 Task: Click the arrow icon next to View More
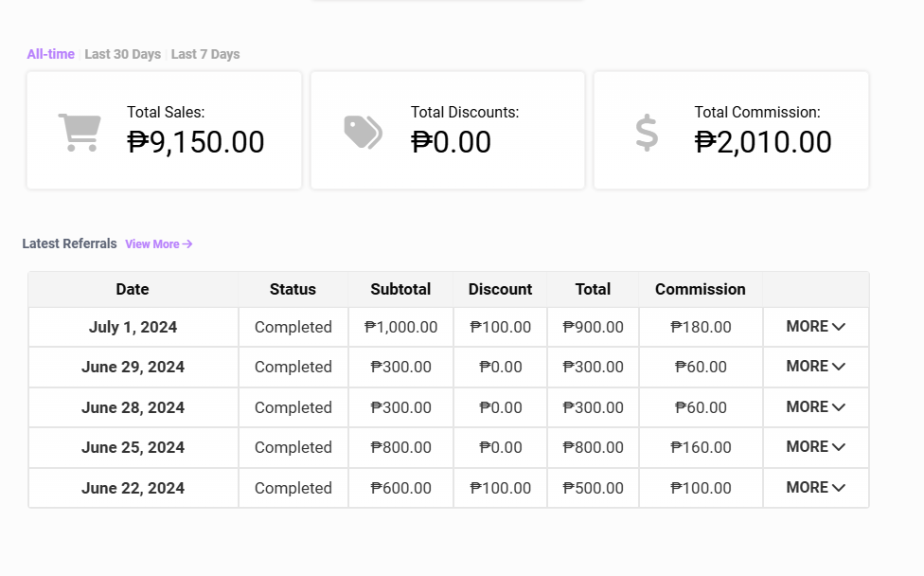[x=187, y=244]
